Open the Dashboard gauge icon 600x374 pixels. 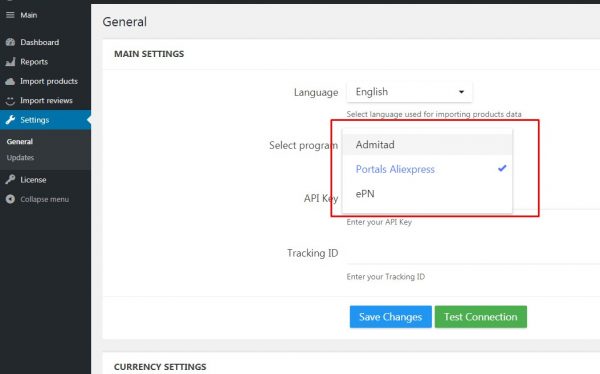tap(10, 42)
